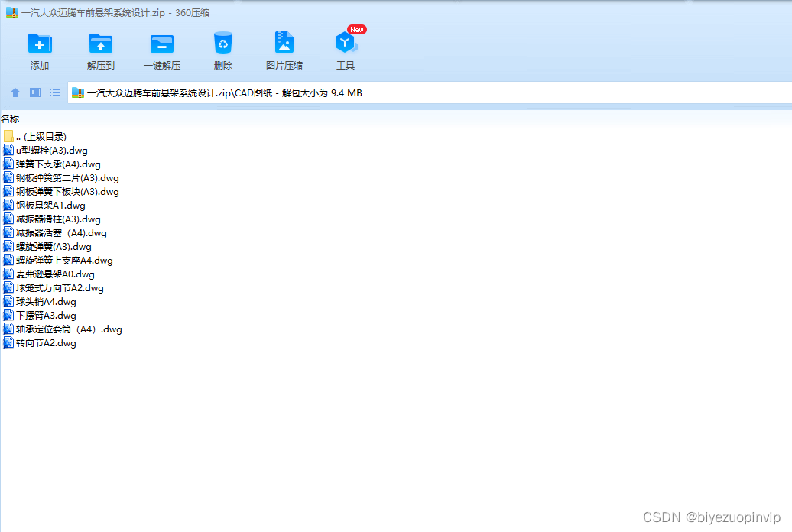Select the file 球头销A4.dwg
This screenshot has height=532, width=792.
click(x=46, y=302)
